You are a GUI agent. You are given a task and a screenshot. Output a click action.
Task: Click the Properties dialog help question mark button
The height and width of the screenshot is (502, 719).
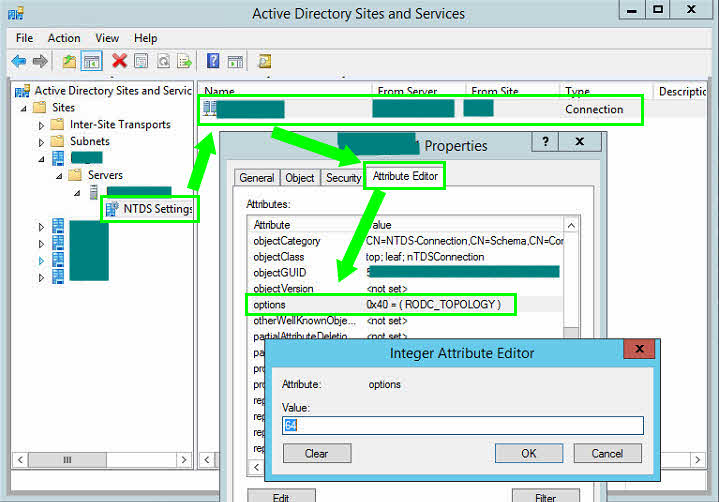(545, 142)
